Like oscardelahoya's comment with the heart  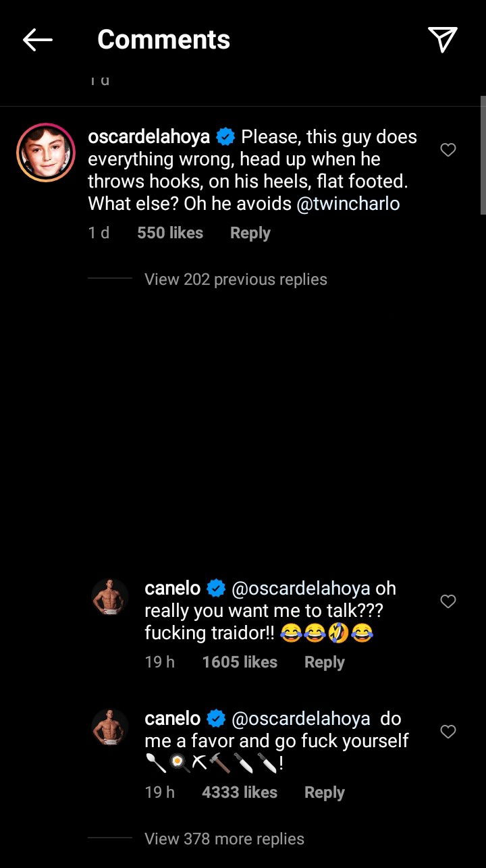pyautogui.click(x=448, y=150)
